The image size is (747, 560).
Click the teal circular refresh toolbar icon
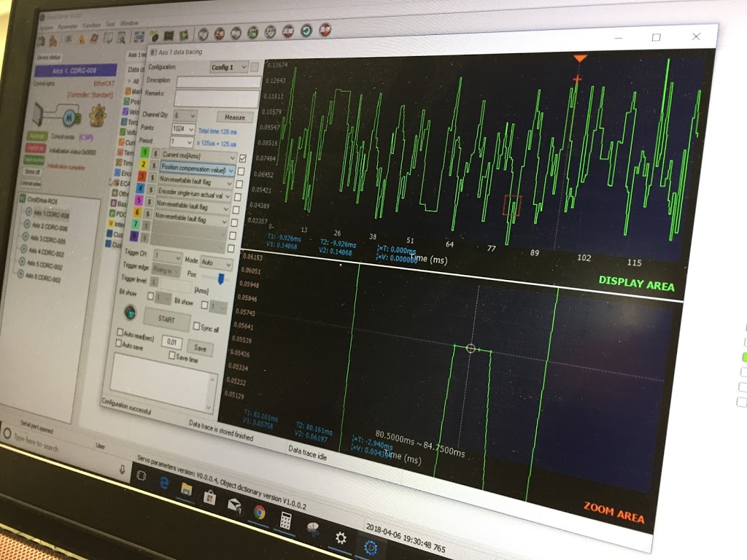306,31
